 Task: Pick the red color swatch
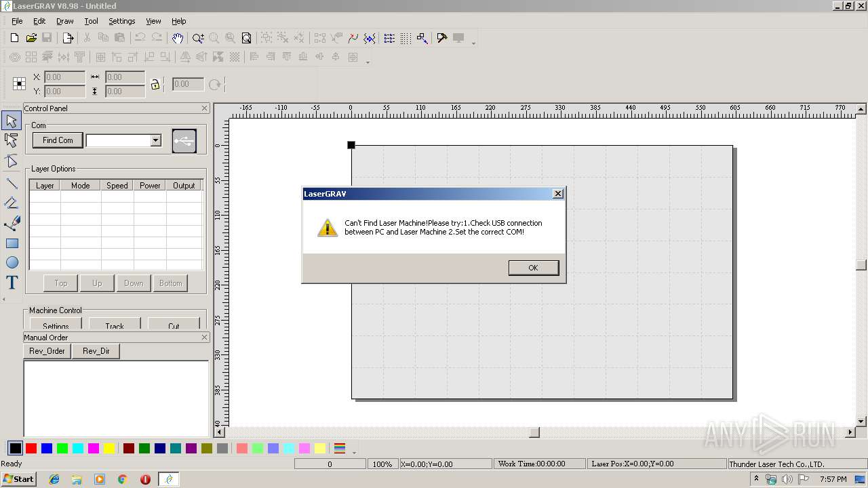pos(31,448)
